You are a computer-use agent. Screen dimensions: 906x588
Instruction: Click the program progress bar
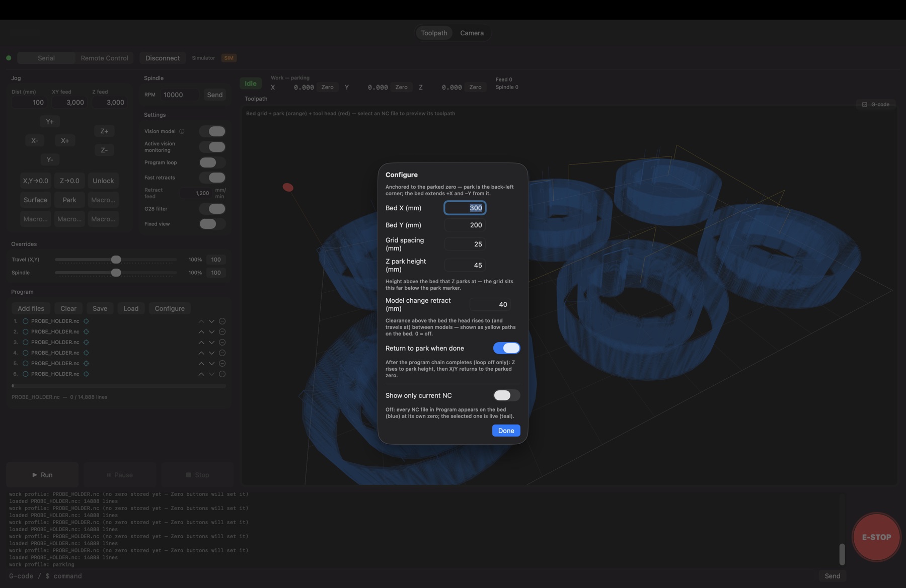[119, 386]
